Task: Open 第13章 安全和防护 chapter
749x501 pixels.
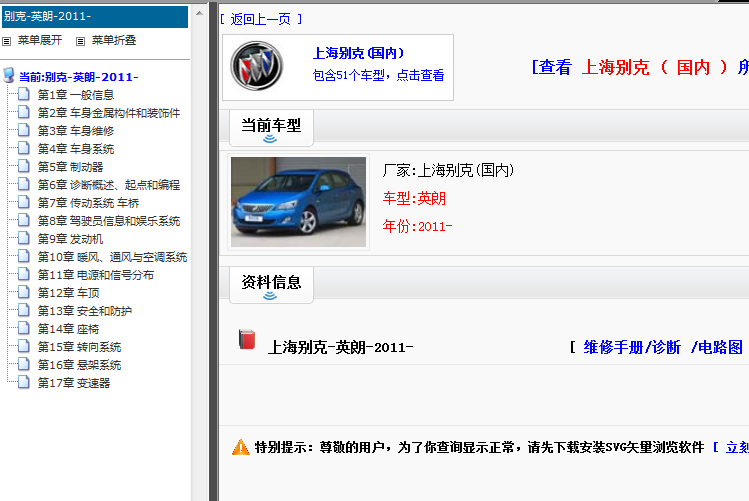Action: [x=85, y=311]
